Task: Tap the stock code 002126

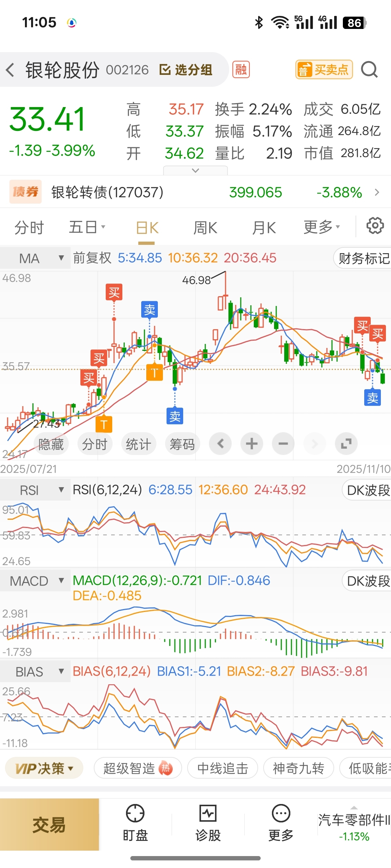Action: 127,70
